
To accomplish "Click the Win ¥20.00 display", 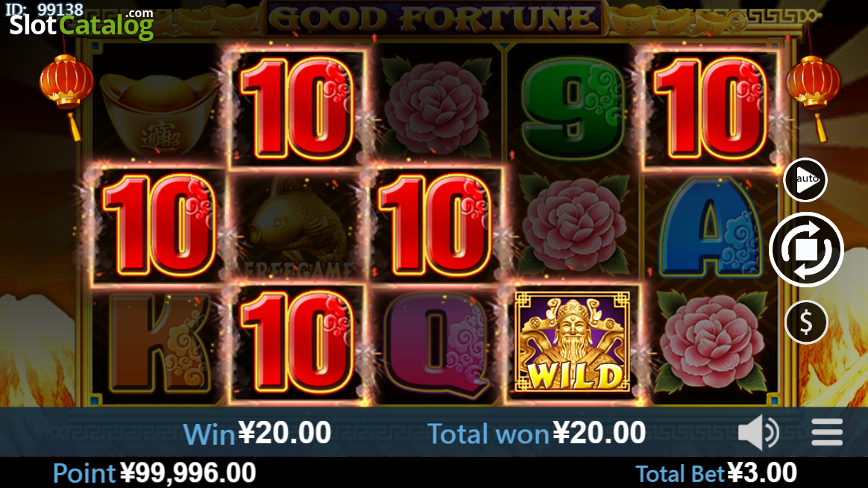I will [257, 433].
